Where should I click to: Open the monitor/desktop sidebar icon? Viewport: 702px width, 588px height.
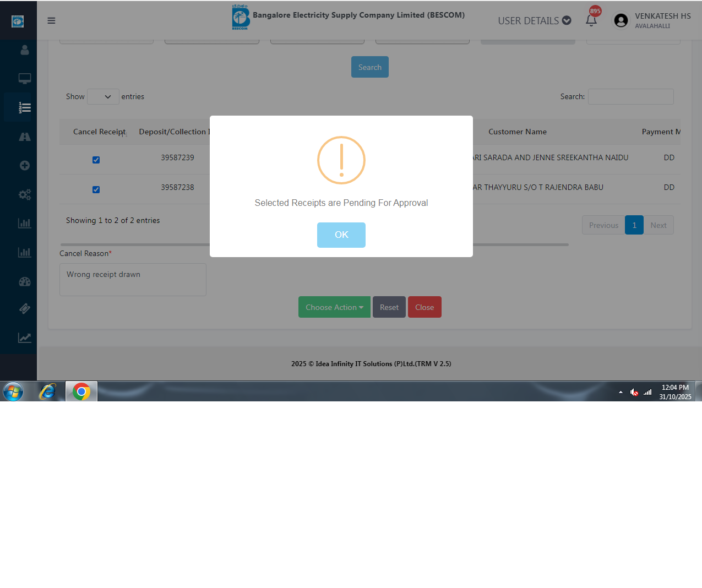click(24, 79)
